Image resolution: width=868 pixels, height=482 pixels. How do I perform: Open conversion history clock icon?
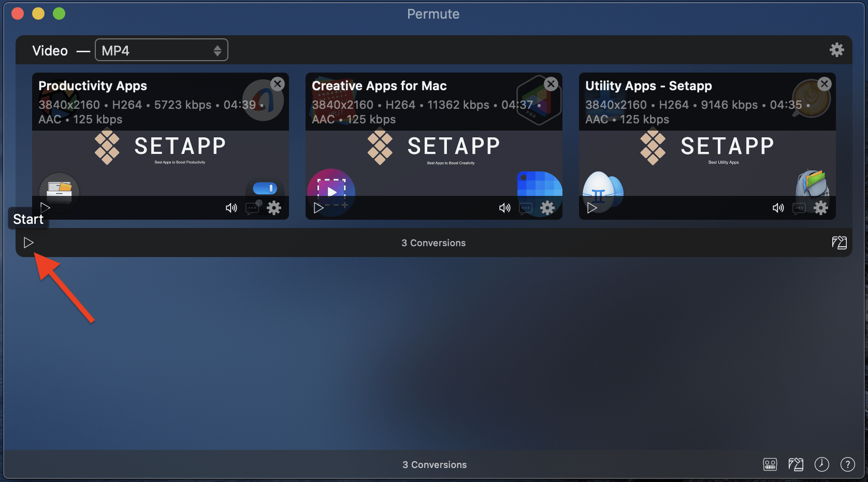tap(821, 464)
